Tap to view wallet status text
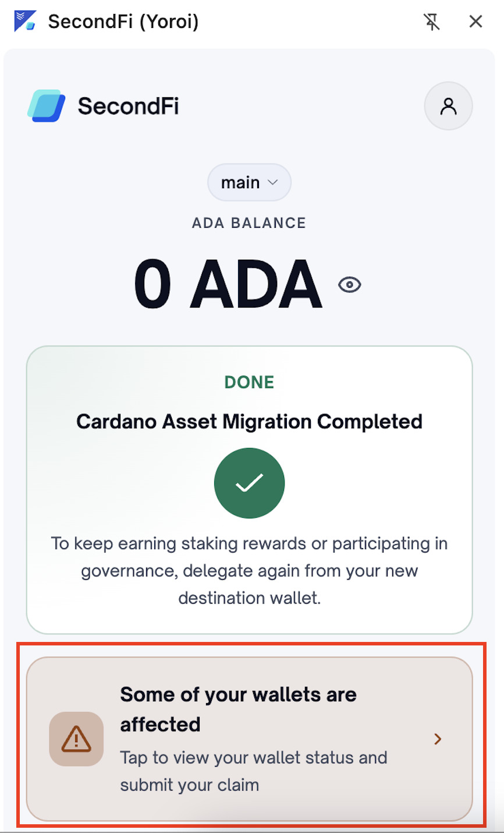 point(253,771)
